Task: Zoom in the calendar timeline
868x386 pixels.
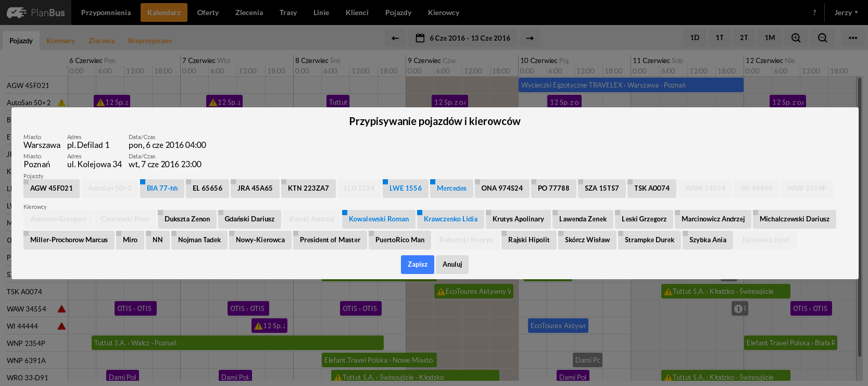Action: tap(796, 38)
